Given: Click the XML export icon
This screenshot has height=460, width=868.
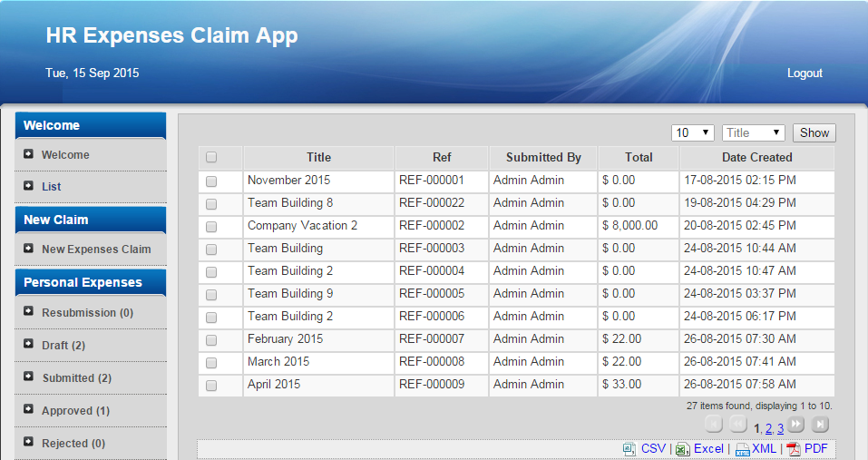Looking at the screenshot, I should coord(742,449).
